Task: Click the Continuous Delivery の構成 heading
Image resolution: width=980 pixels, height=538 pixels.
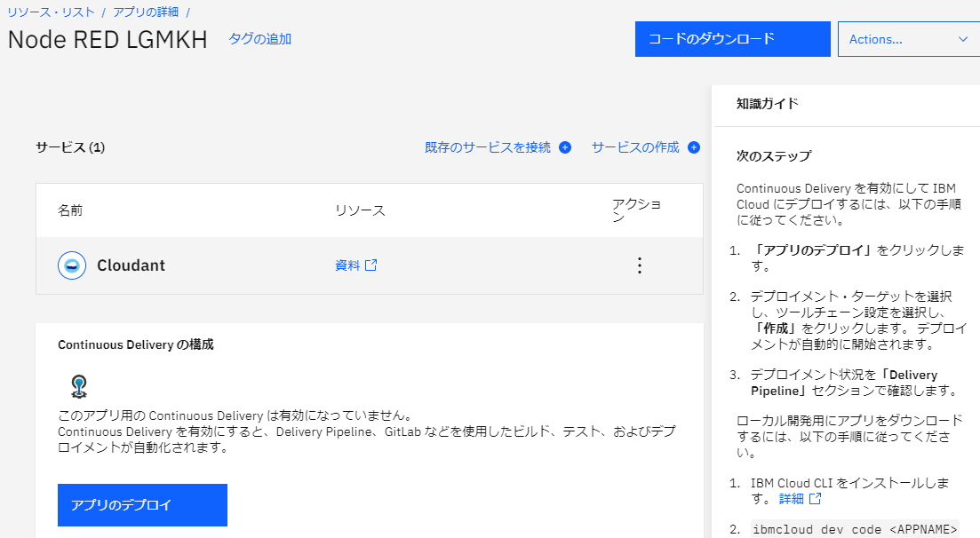Action: tap(136, 345)
